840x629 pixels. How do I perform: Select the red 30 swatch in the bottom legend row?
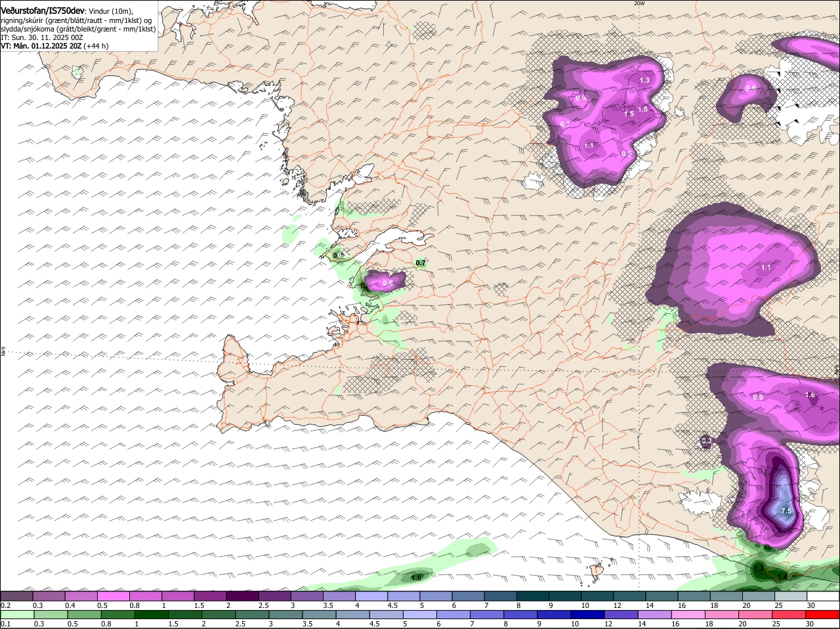click(x=822, y=614)
